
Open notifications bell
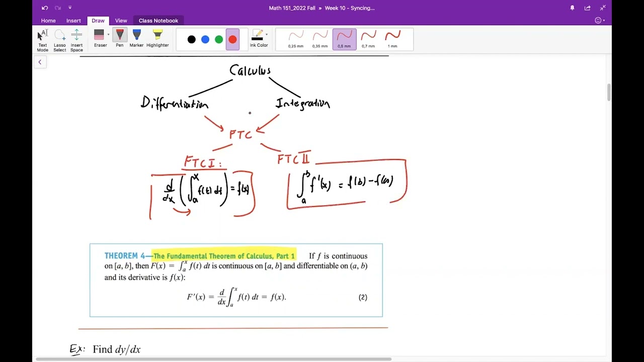(572, 8)
